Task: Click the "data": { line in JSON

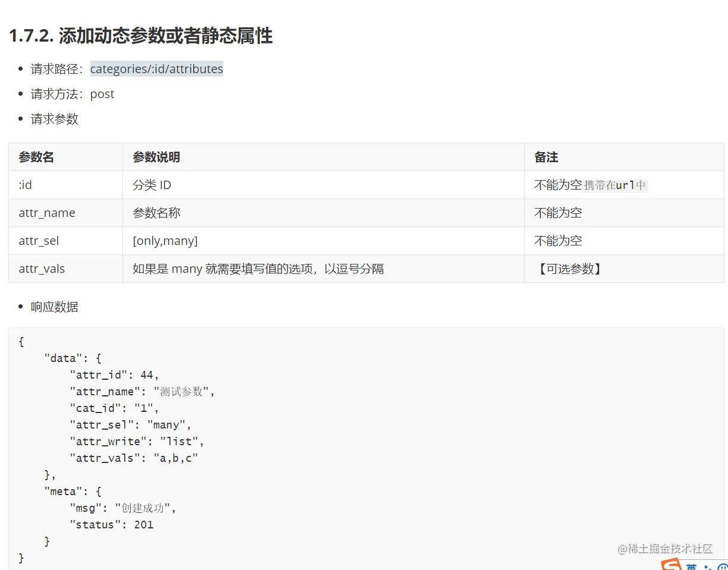Action: tap(73, 358)
